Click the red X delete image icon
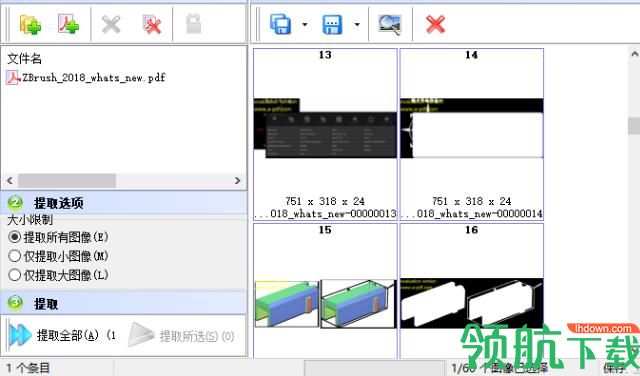This screenshot has width=640, height=376. [x=435, y=24]
